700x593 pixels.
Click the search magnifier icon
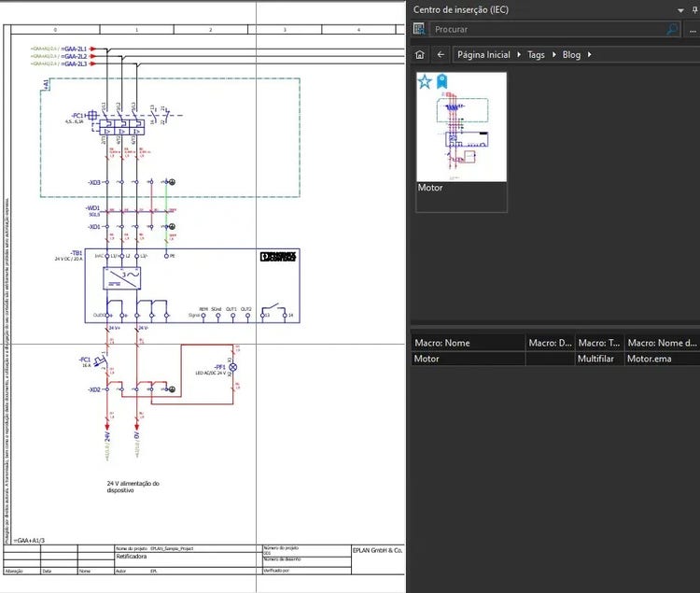672,30
